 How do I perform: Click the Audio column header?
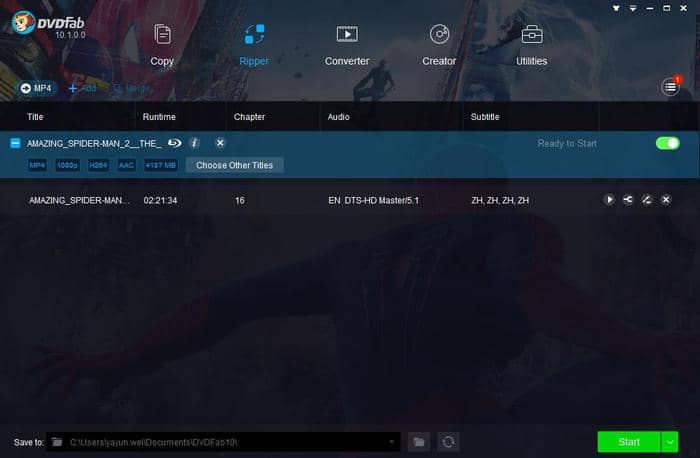338,117
